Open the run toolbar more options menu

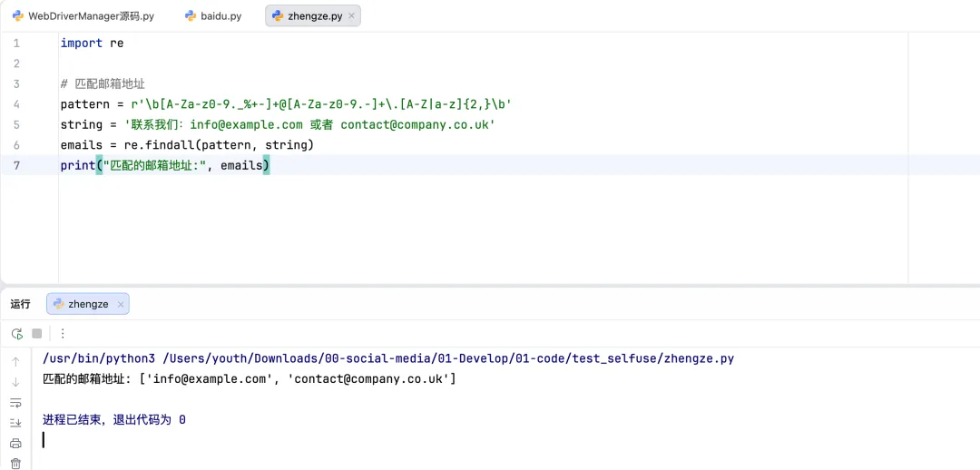(x=63, y=334)
